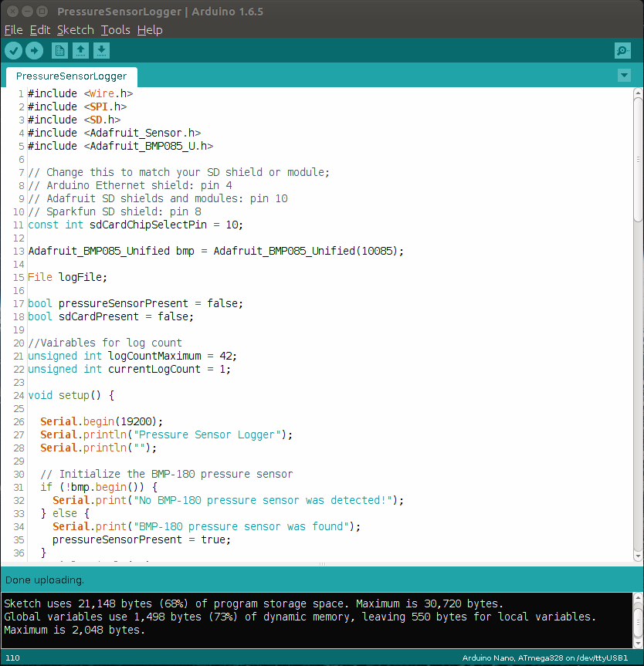The image size is (644, 666).
Task: Open the Edit menu
Action: [x=40, y=30]
